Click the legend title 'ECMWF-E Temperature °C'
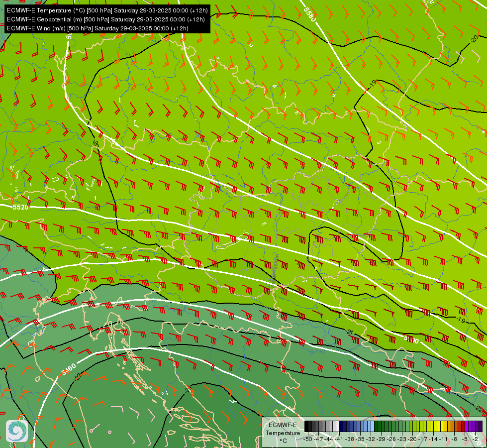The image size is (487, 448). [x=283, y=433]
